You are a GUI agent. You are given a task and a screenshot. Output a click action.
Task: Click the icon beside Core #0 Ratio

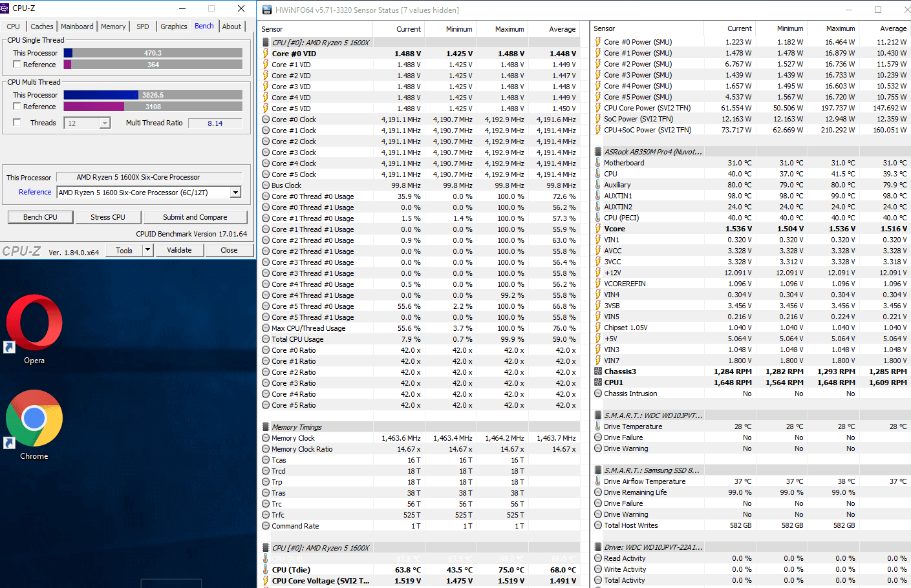[266, 350]
